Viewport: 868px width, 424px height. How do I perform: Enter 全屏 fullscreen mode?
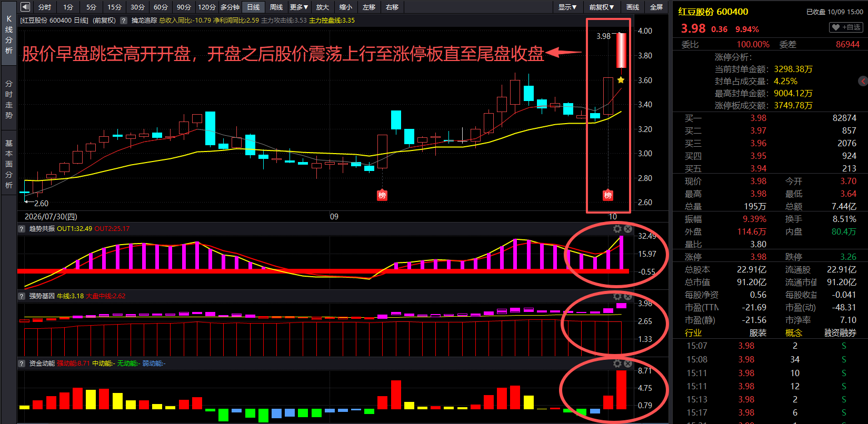point(656,7)
